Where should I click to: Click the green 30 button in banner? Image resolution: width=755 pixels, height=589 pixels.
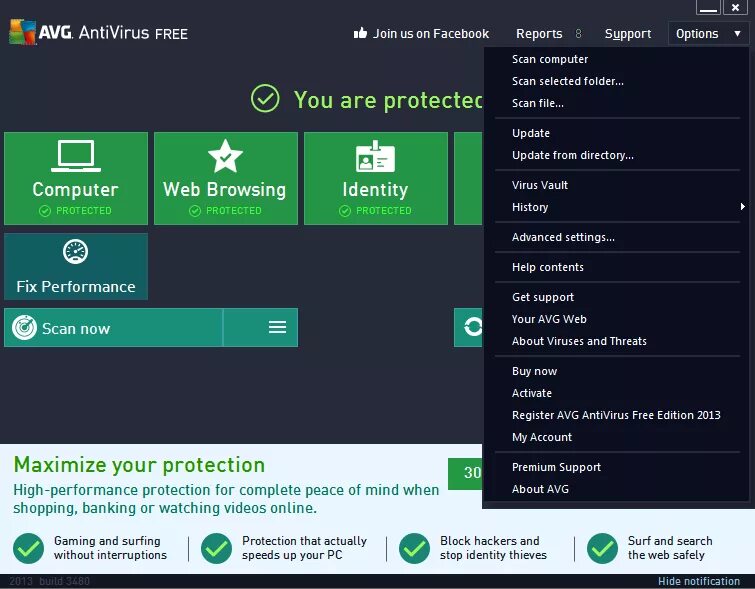[465, 473]
